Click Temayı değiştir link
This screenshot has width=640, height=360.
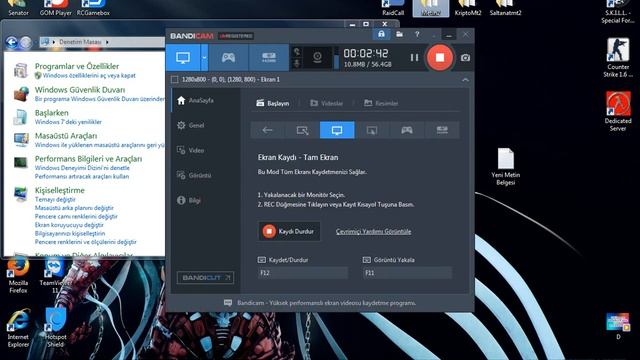(x=55, y=200)
